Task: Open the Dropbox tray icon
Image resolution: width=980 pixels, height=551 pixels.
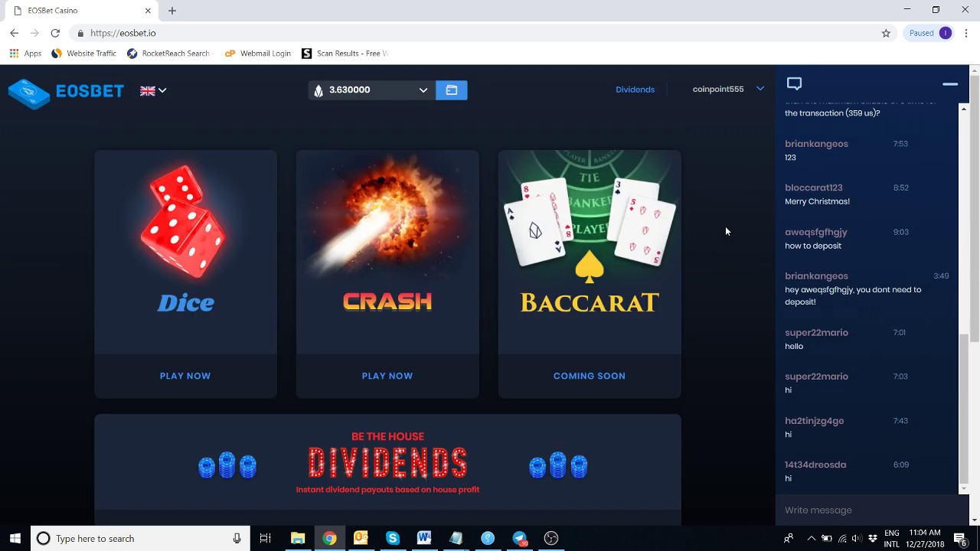Action: [x=872, y=539]
